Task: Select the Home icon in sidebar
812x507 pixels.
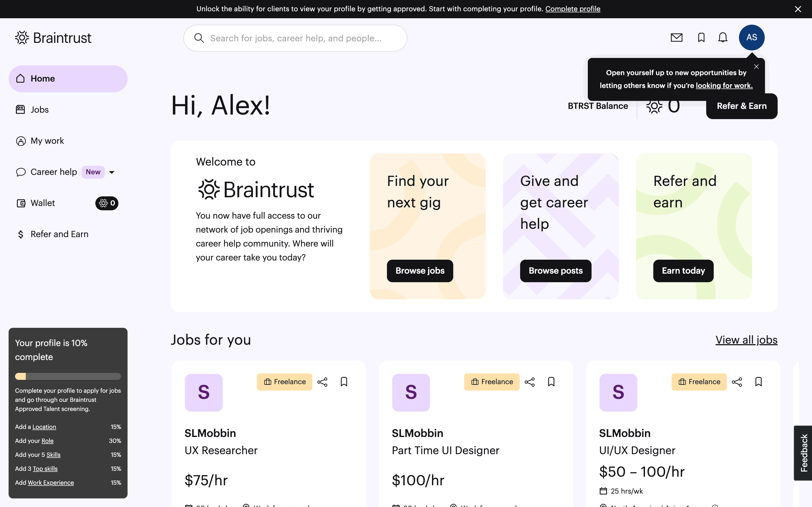Action: (x=20, y=78)
